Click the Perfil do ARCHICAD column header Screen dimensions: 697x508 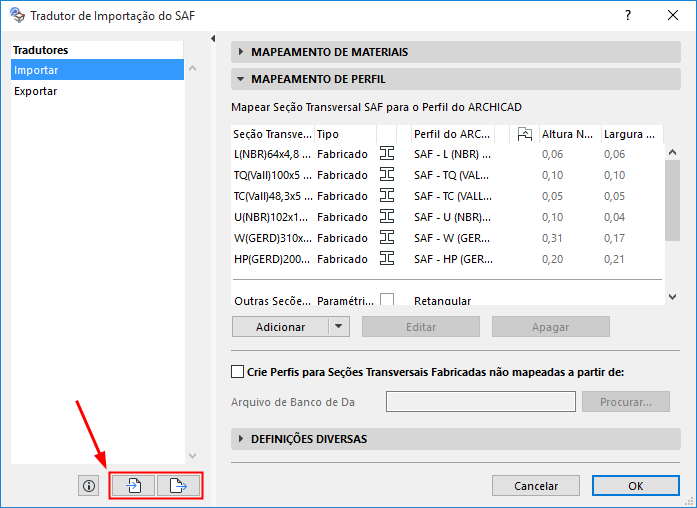click(453, 134)
